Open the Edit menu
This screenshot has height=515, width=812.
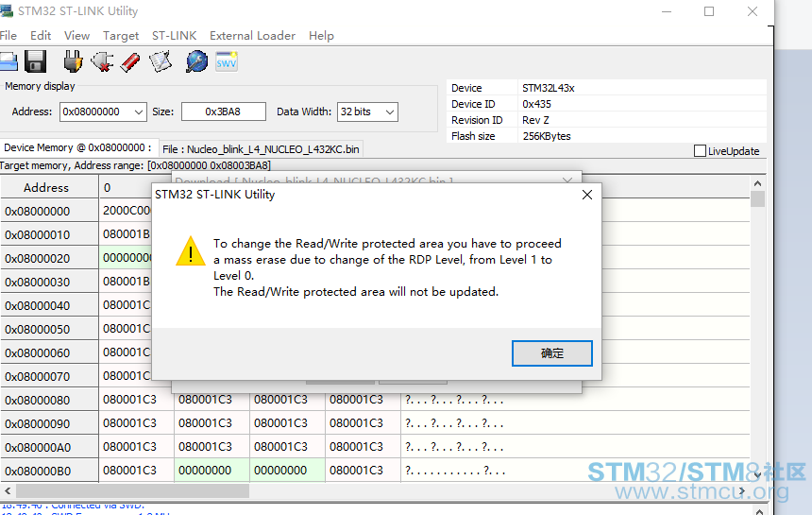(x=41, y=36)
